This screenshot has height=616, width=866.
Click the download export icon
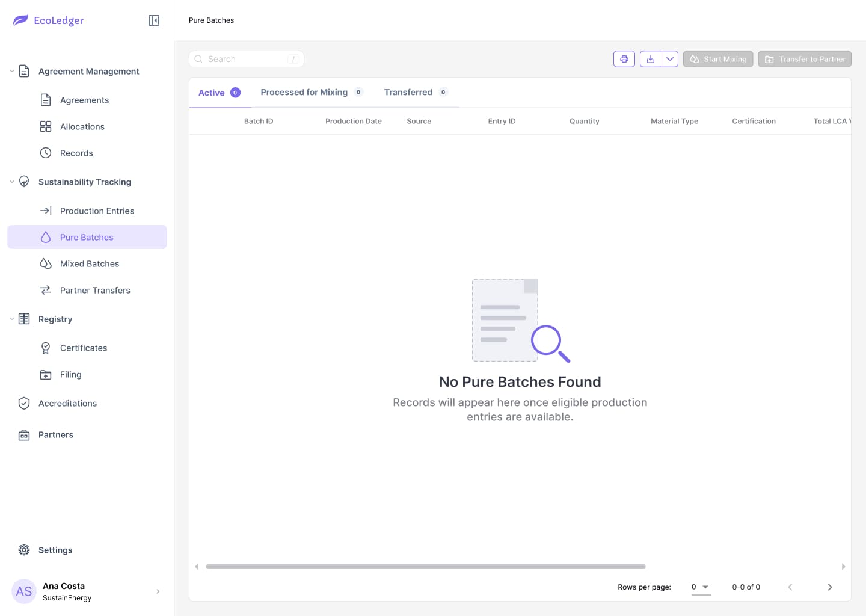click(x=651, y=59)
